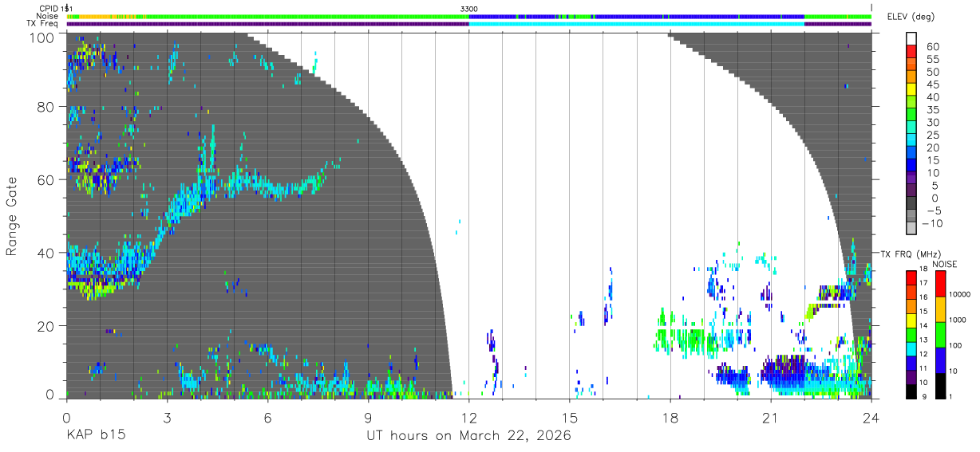
Task: Click the 'ELEV (deg)' color bar title
Action: 911,16
